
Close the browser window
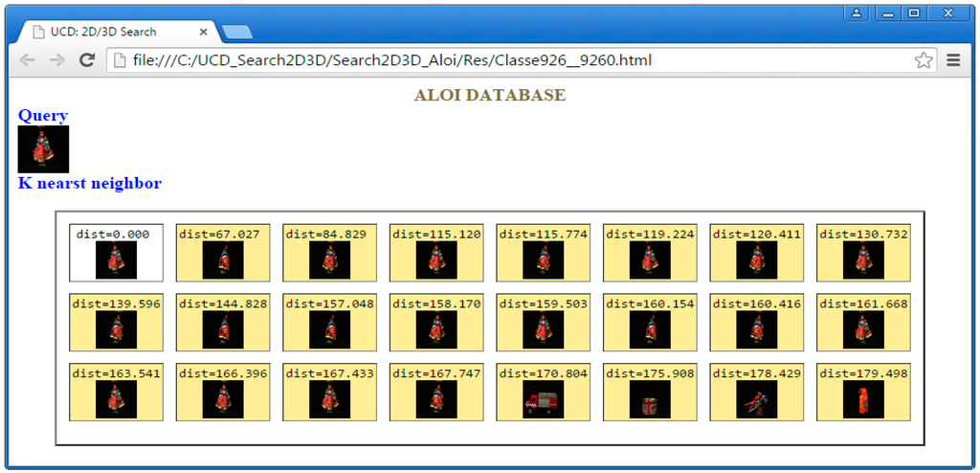(948, 12)
